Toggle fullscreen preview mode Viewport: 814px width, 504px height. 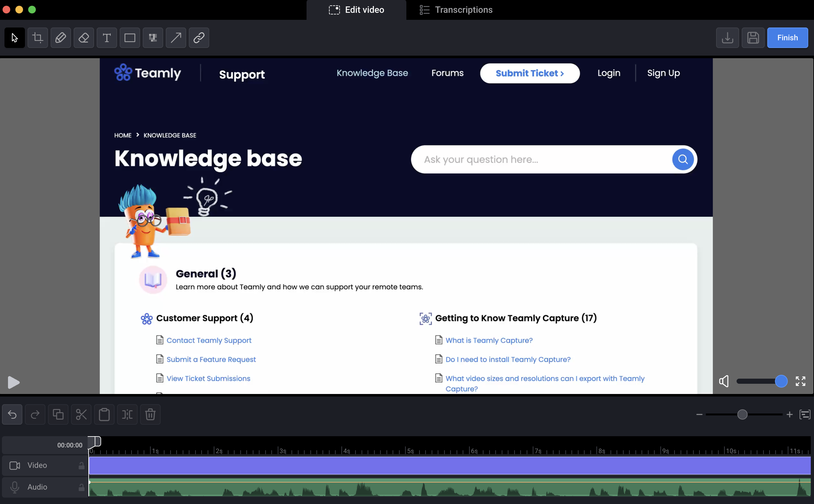pyautogui.click(x=800, y=381)
